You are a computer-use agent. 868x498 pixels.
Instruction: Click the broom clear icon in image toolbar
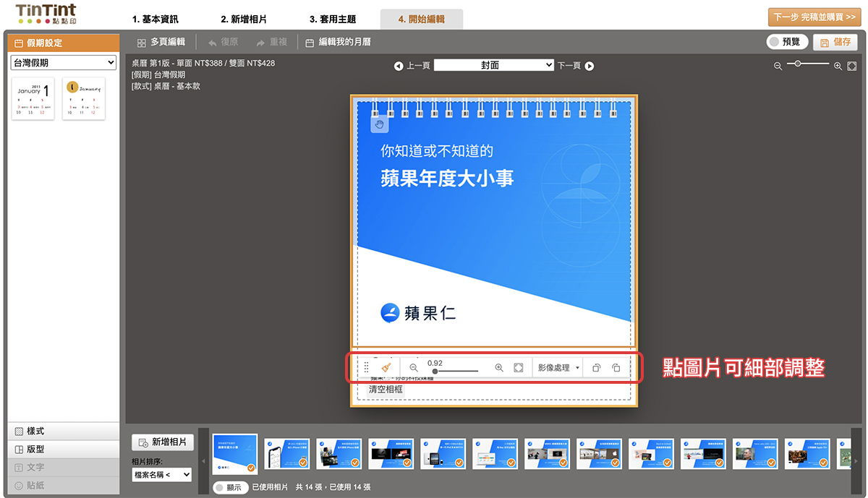coord(386,368)
